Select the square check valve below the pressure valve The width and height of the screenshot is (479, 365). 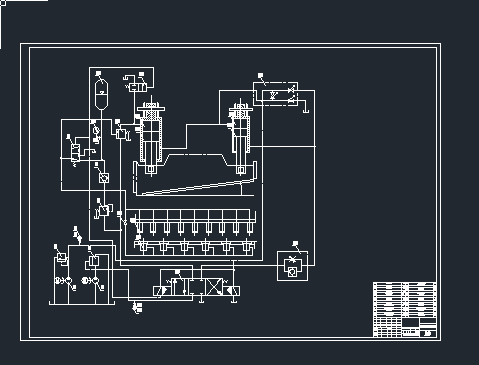tap(104, 178)
